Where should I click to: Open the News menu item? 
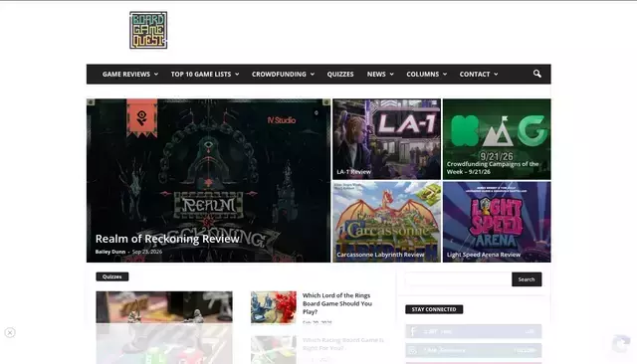(376, 75)
